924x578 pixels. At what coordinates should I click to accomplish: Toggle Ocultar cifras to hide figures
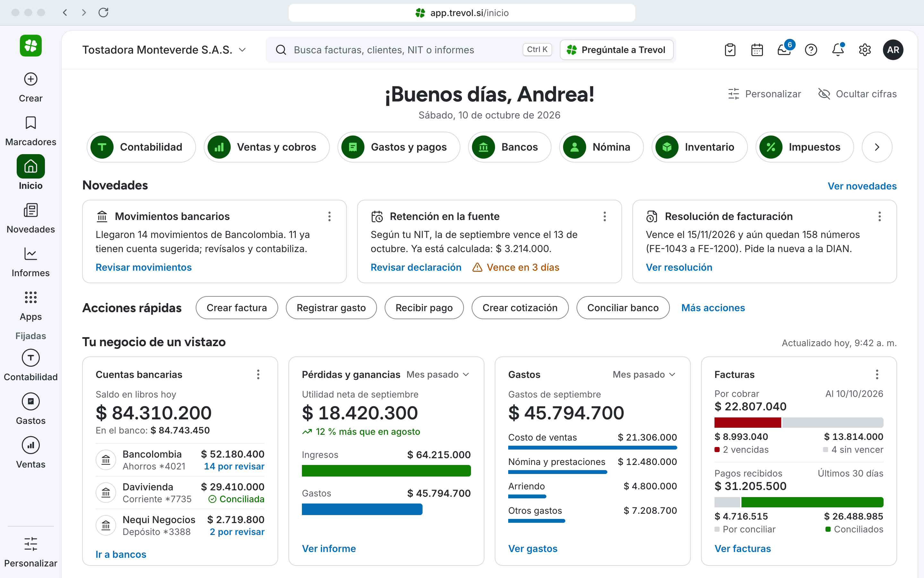[857, 94]
